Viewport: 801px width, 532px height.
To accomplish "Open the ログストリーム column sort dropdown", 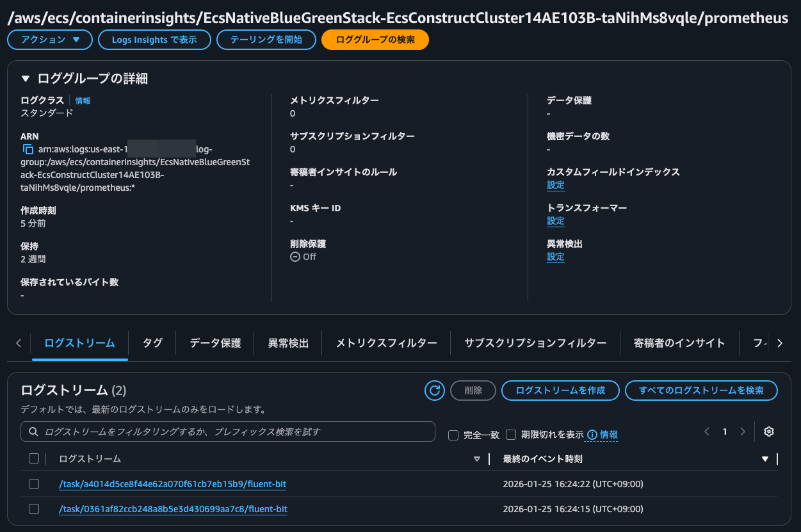I will click(x=476, y=458).
